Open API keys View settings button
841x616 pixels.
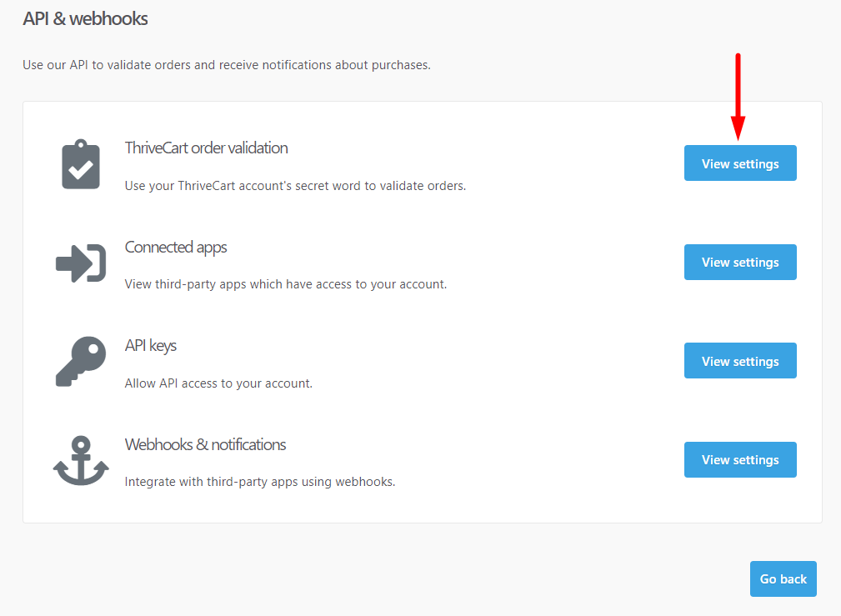(740, 361)
